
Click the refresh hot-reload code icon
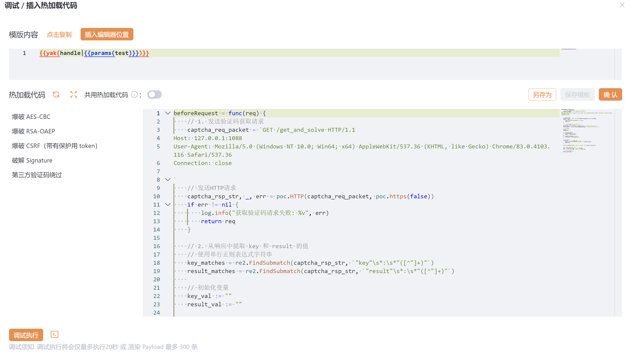coord(56,94)
